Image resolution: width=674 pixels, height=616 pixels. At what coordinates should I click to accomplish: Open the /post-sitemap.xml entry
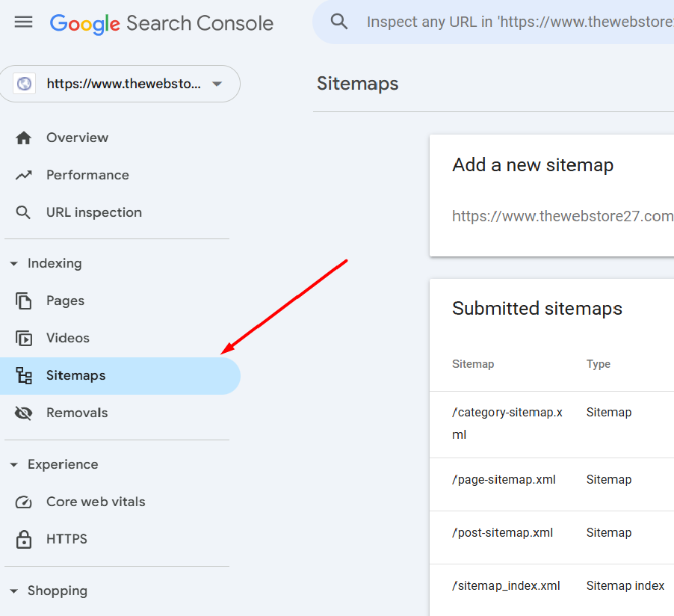point(502,532)
